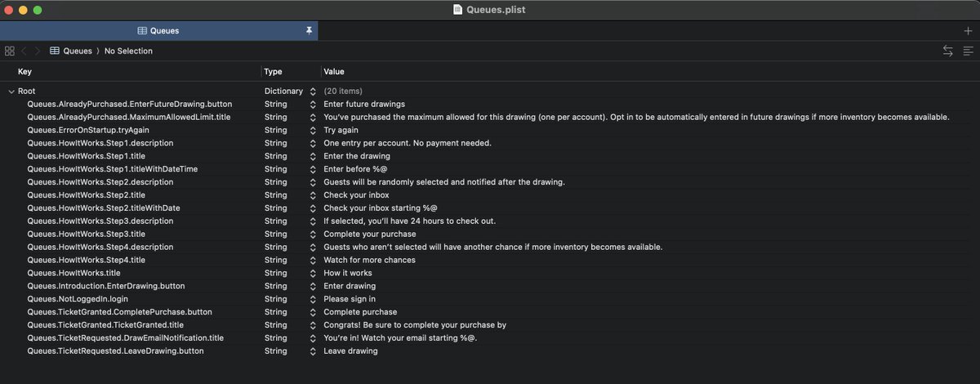Click the value 'Leave drawing'

(x=351, y=351)
